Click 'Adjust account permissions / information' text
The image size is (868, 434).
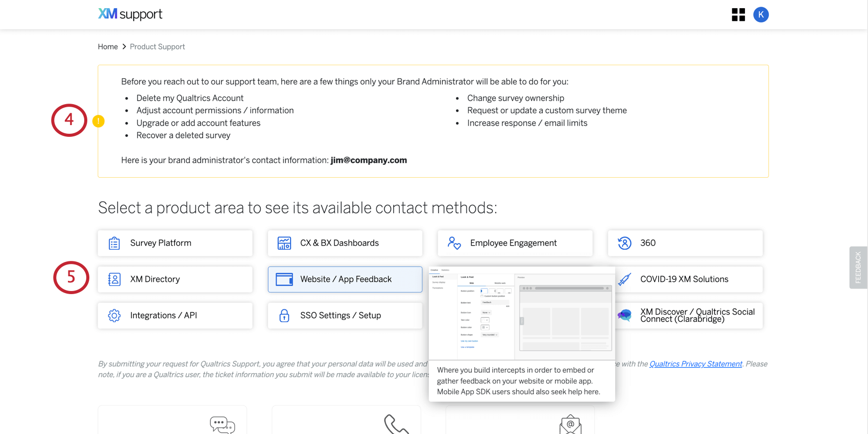click(x=215, y=110)
